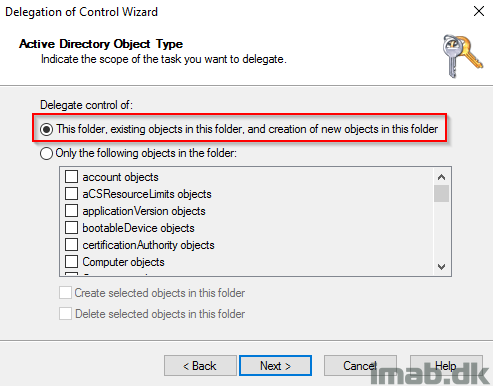Open Help for this wizard page
493x386 pixels.
click(x=446, y=366)
